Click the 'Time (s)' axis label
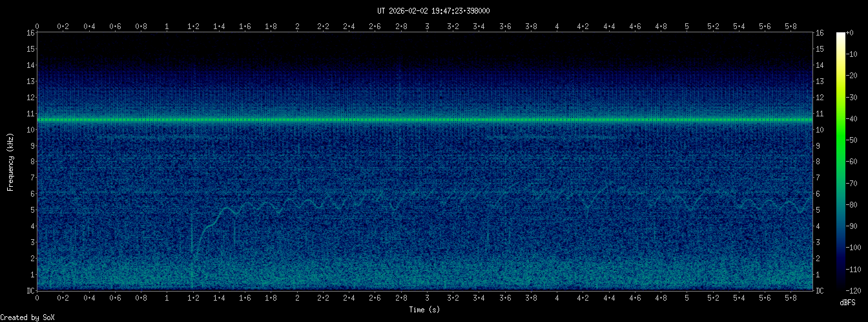Image resolution: width=868 pixels, height=322 pixels. click(425, 310)
